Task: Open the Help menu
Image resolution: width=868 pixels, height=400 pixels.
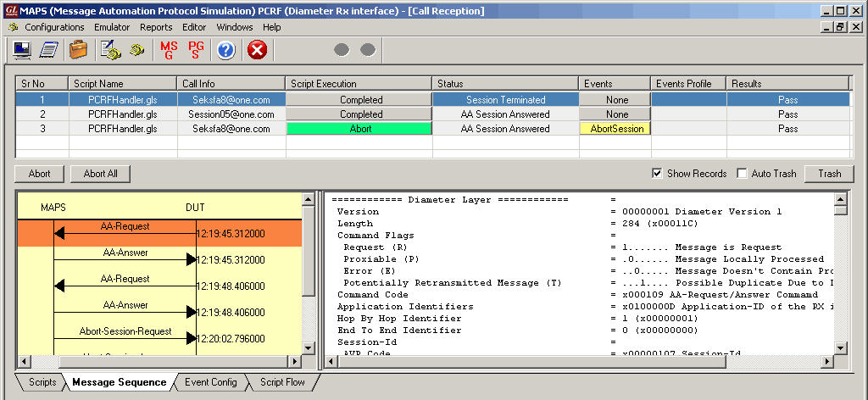Action: 272,27
